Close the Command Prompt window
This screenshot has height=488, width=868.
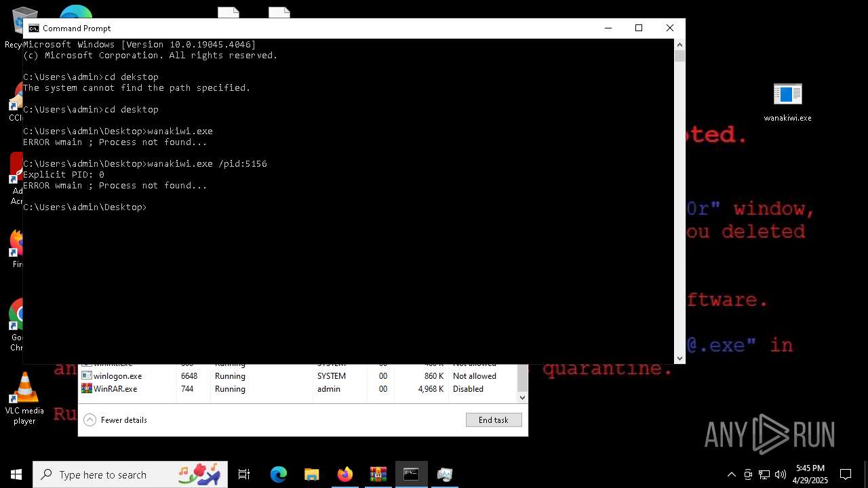coord(670,28)
